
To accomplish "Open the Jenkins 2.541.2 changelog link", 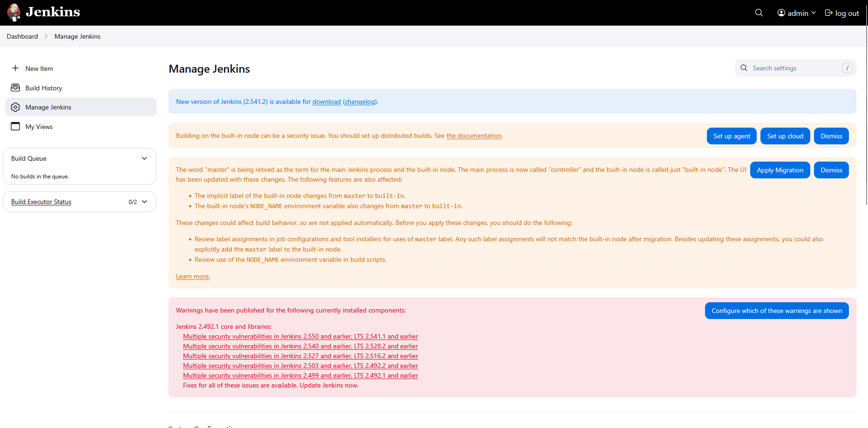I will (359, 102).
